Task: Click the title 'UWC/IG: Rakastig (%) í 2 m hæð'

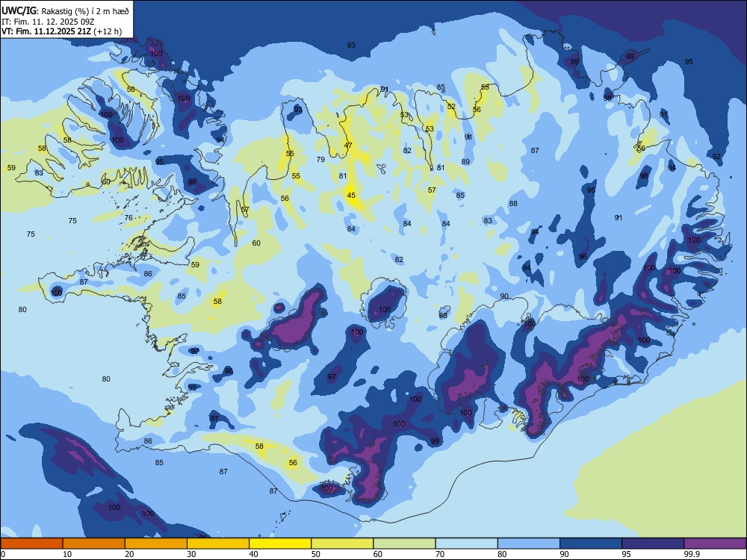Action: 65,11
